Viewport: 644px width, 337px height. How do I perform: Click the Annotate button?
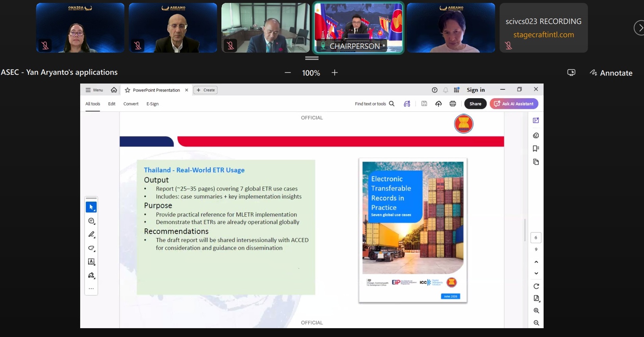click(x=611, y=73)
